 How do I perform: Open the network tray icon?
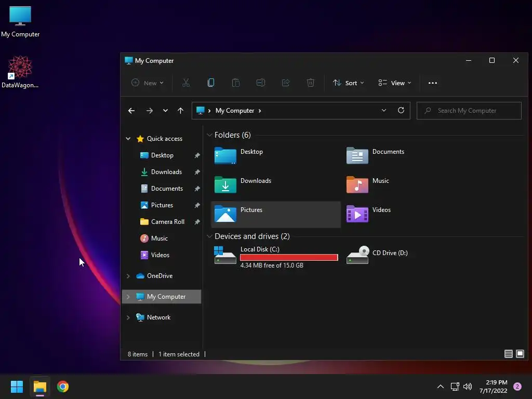tap(455, 387)
